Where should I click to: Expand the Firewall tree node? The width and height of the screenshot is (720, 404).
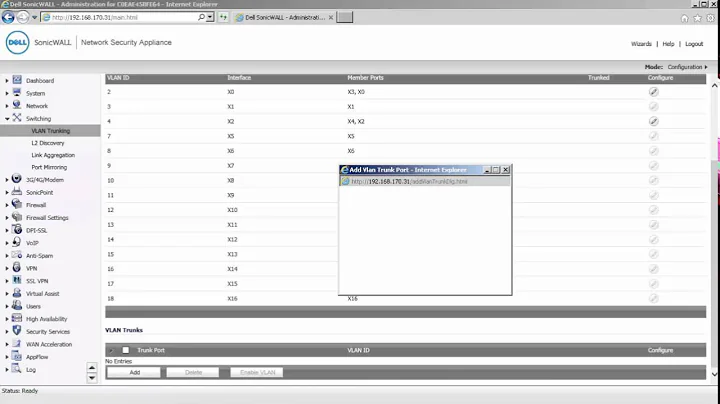(x=7, y=205)
